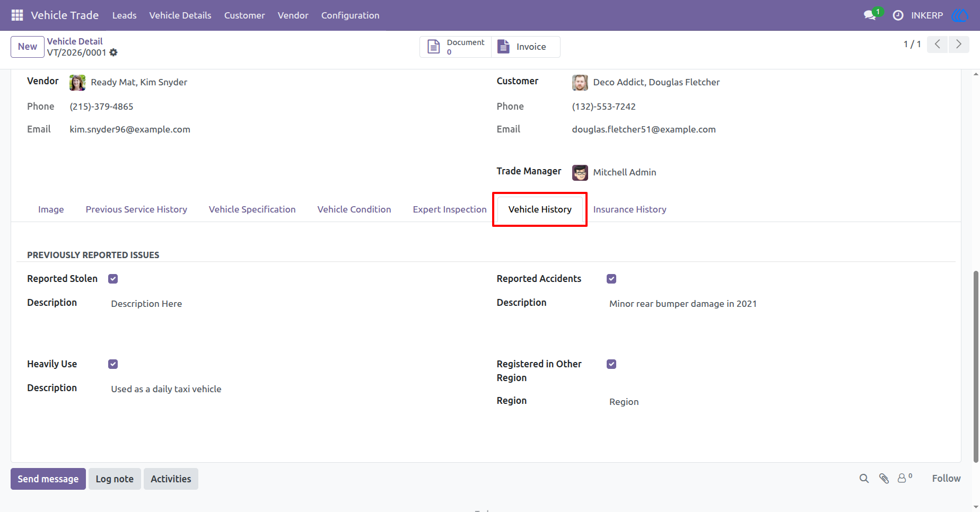The height and width of the screenshot is (512, 980).
Task: Click Douglas Fletcher customer avatar
Action: click(580, 82)
